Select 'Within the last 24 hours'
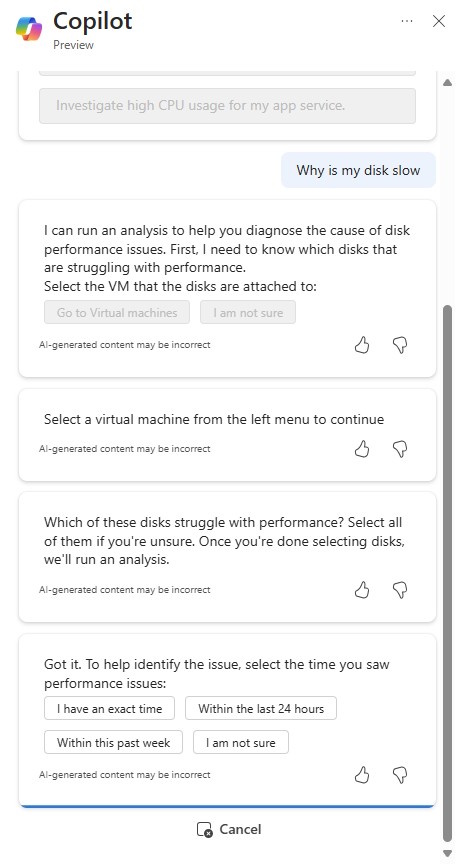469x864 pixels. [261, 709]
